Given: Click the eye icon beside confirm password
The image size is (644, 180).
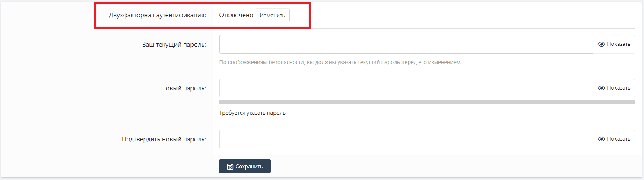Looking at the screenshot, I should tap(601, 139).
